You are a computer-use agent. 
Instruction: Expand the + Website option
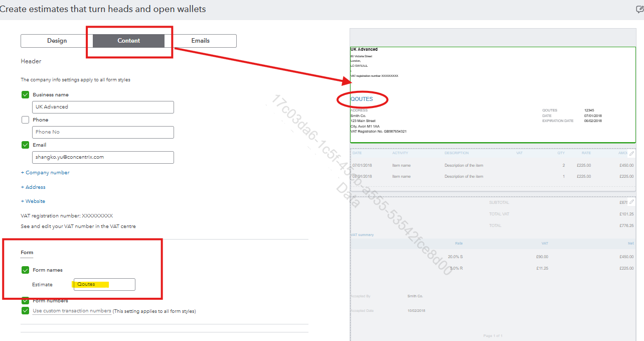click(33, 201)
